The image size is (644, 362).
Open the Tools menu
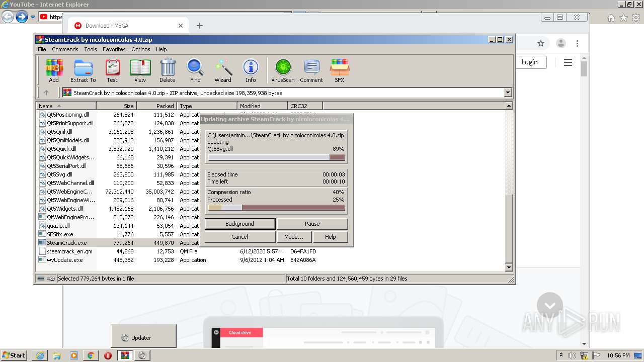[x=91, y=49]
